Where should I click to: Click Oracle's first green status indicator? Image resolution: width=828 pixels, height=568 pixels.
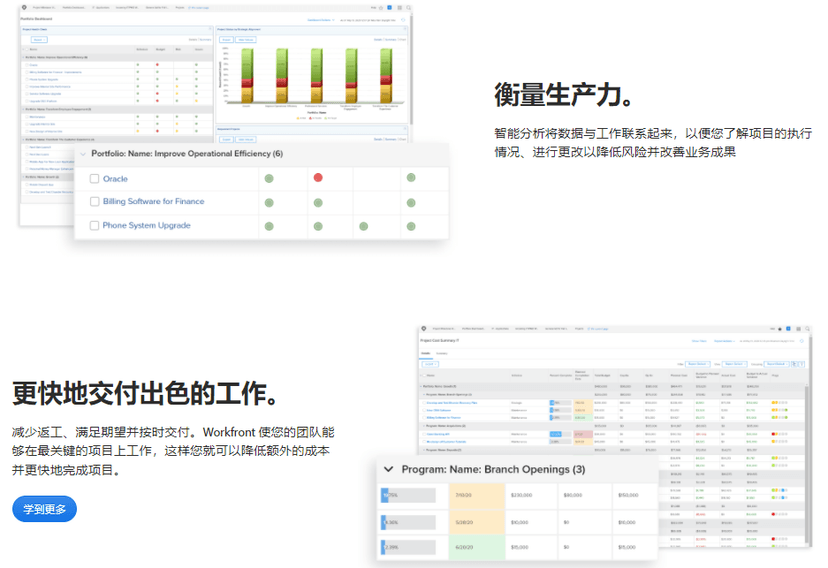(268, 178)
